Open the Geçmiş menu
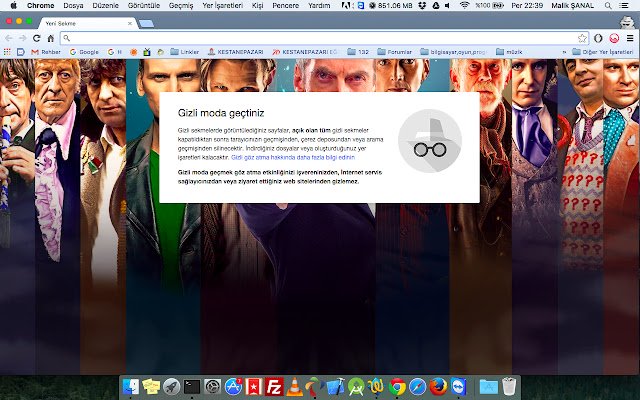 tap(181, 5)
